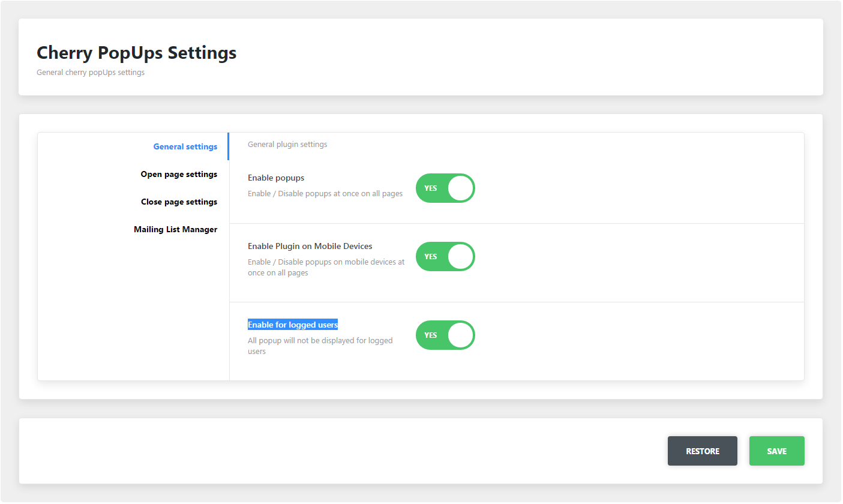Screen dimensions: 843x504
Task: Click the 'will not be displayed for logged users' description
Action: [320, 346]
